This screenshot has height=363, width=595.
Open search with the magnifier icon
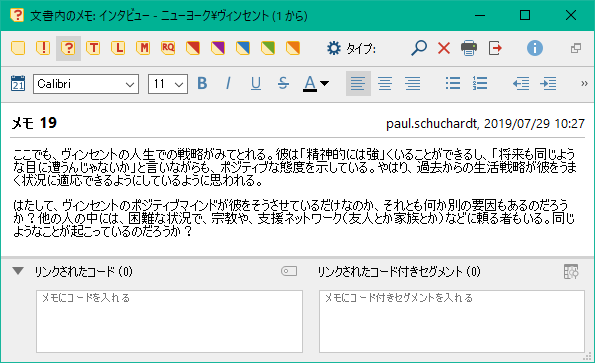coord(419,48)
